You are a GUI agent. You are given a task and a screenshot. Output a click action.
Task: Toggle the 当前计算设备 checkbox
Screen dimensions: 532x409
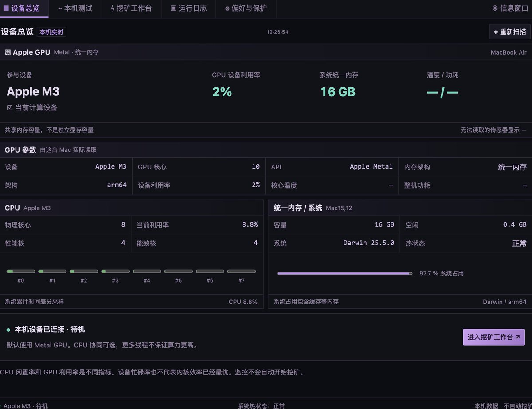click(x=10, y=108)
